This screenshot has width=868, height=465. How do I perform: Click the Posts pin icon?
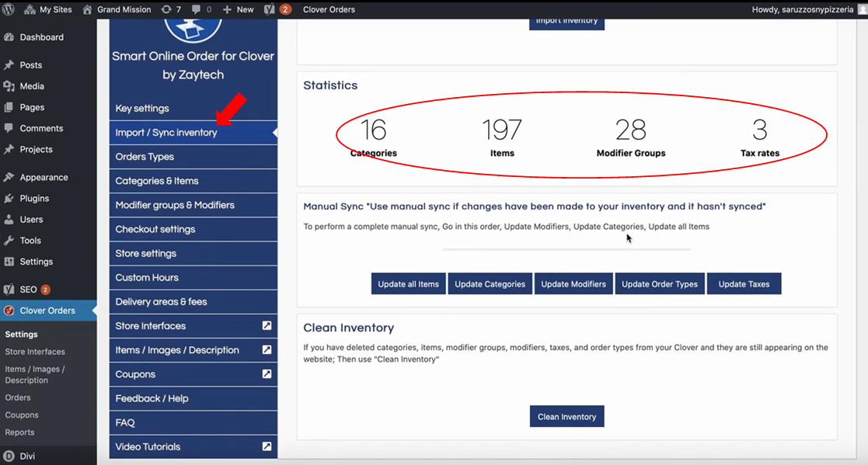click(x=9, y=64)
